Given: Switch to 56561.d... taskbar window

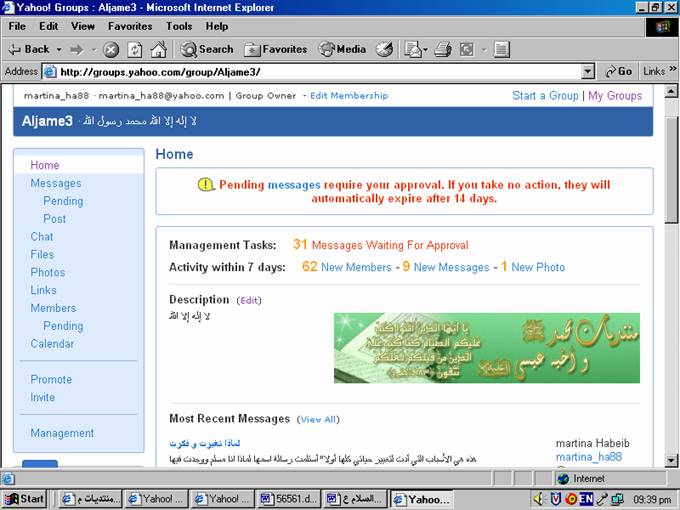Looking at the screenshot, I should (x=289, y=499).
